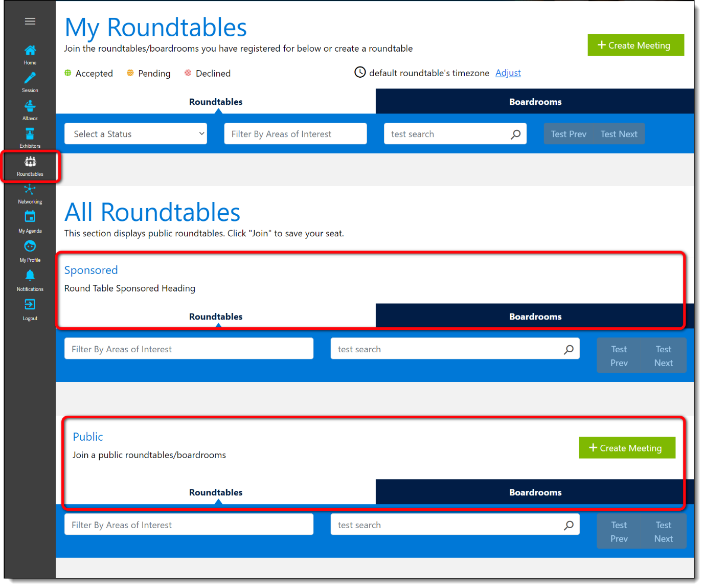Open the Session page icon
The width and height of the screenshot is (704, 588).
30,78
